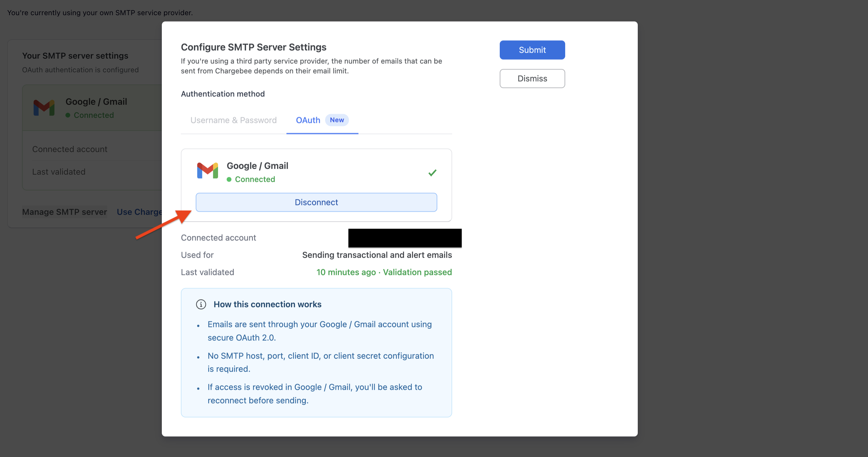Click the Gmail logo in the background settings panel
Image resolution: width=868 pixels, height=457 pixels.
44,108
